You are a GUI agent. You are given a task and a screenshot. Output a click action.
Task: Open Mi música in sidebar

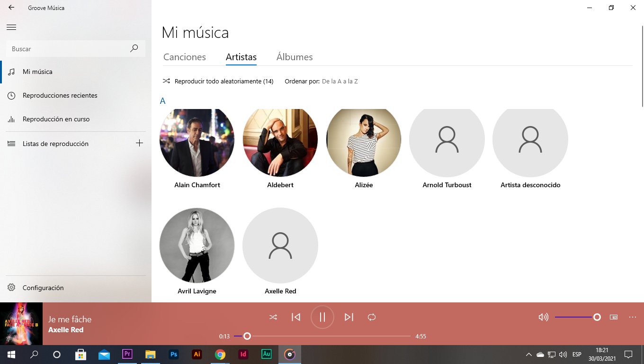76,72
